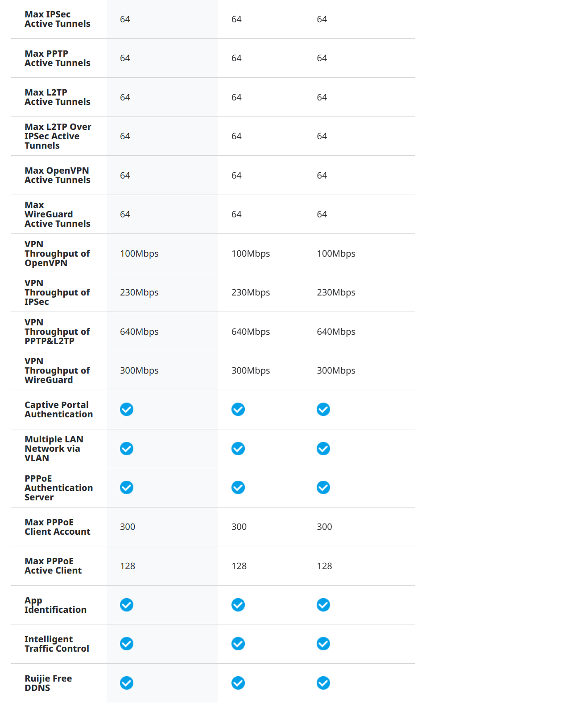
Task: Click the VPN Throughput of WireGuard label
Action: pos(57,370)
